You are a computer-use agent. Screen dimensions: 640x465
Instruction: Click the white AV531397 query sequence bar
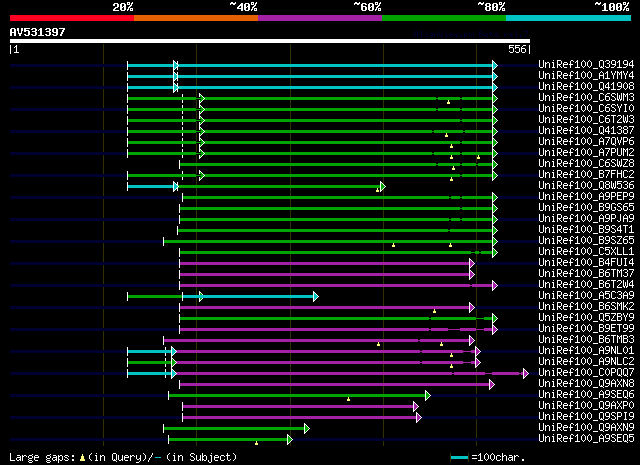270,41
